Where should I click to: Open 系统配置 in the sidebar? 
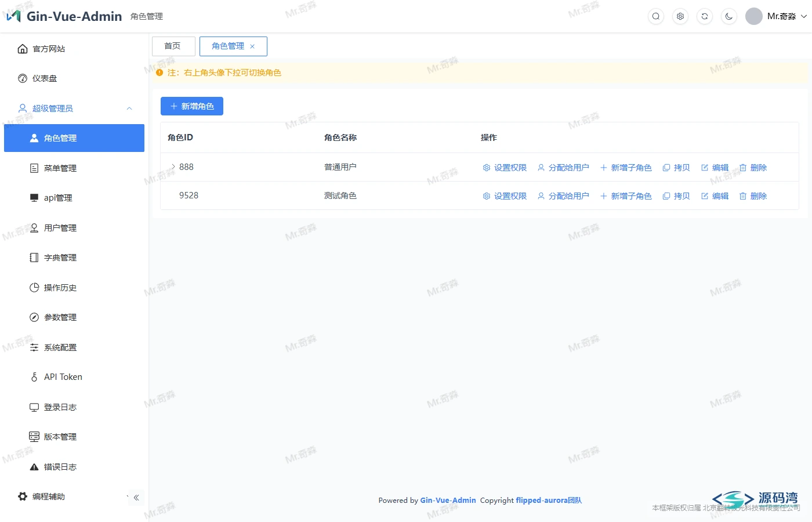point(74,347)
